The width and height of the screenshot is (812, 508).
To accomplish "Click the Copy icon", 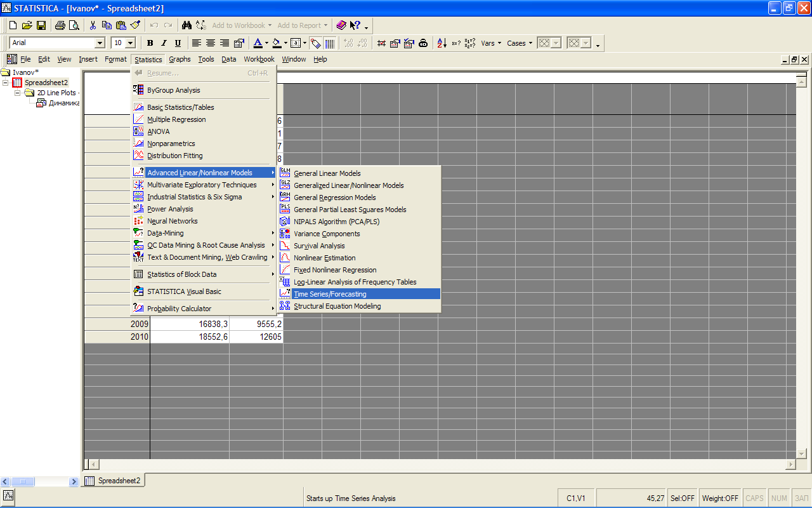I will 107,25.
